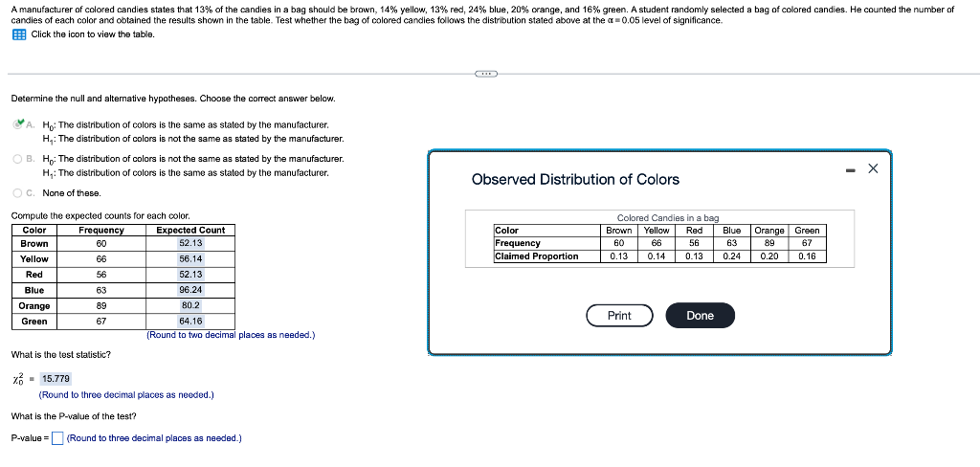Click the Print button in dialog
The image size is (980, 467).
(x=619, y=316)
